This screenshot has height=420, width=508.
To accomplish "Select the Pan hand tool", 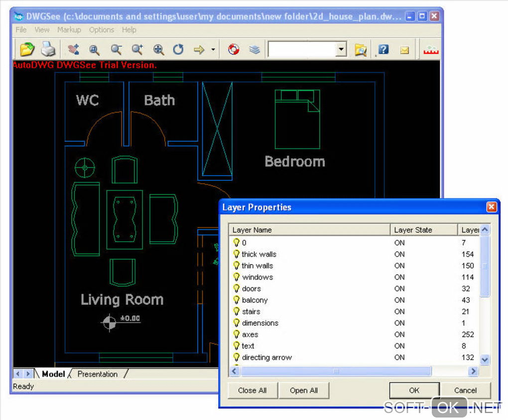I will pos(74,49).
